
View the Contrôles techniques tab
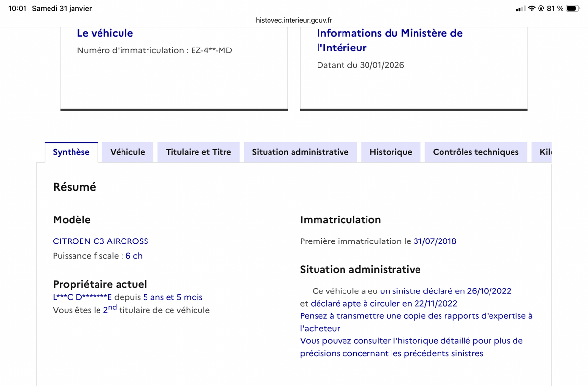pos(476,152)
